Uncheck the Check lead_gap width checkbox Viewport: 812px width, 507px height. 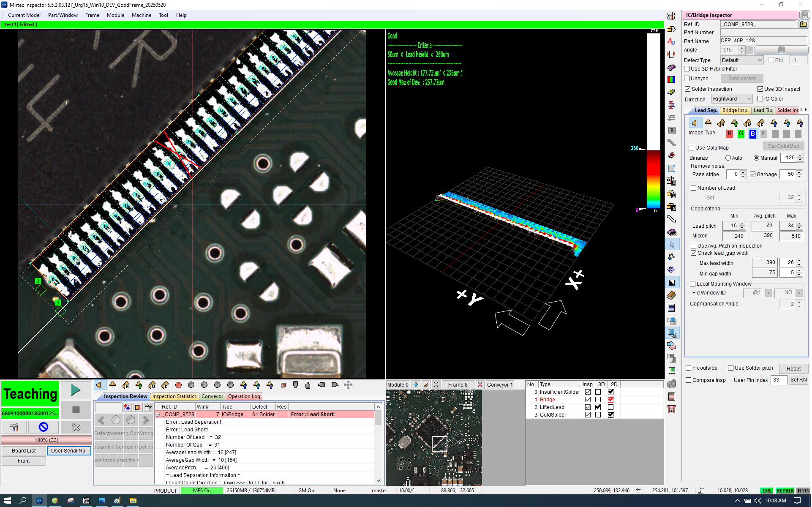(x=694, y=253)
